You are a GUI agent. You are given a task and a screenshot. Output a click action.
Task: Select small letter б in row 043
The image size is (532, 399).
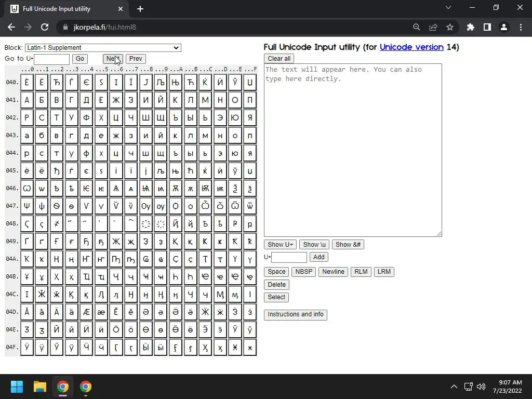42,136
